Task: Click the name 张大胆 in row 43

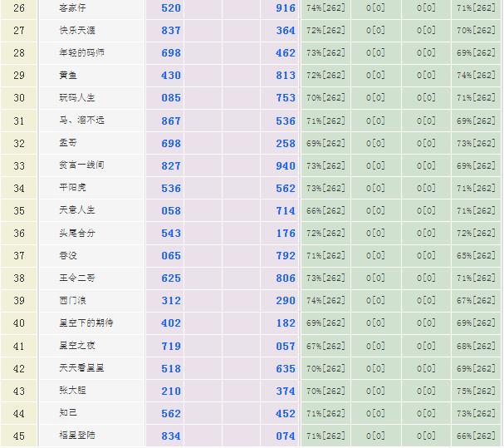Action: point(71,391)
